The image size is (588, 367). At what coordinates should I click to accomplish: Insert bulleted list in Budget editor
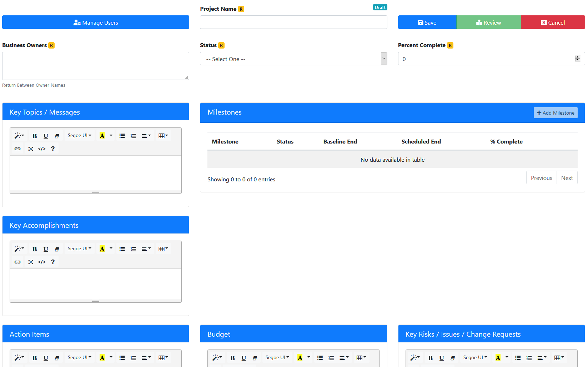[x=320, y=358]
